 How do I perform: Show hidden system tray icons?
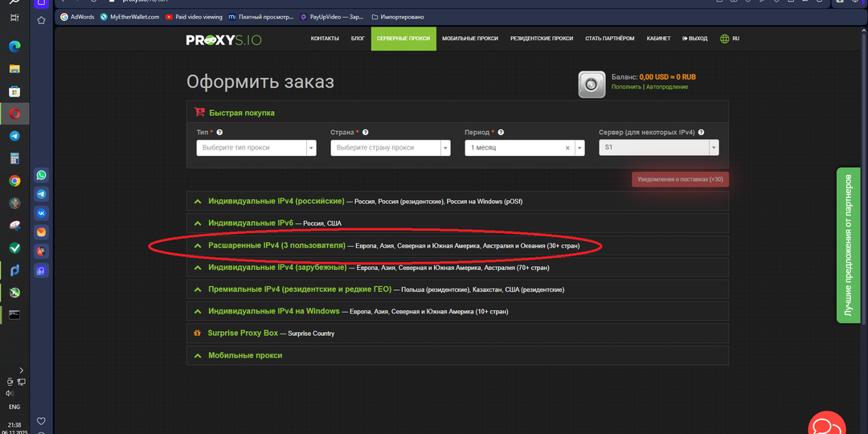pos(22,370)
